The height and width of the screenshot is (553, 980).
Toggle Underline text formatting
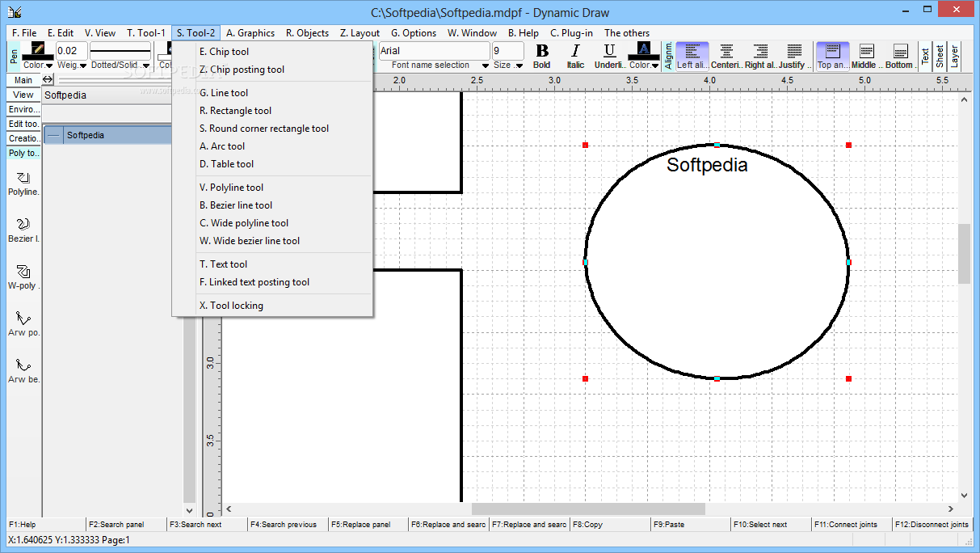609,55
